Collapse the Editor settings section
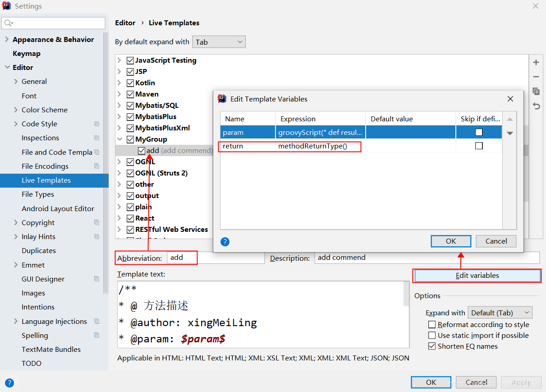The image size is (546, 392). (7, 67)
